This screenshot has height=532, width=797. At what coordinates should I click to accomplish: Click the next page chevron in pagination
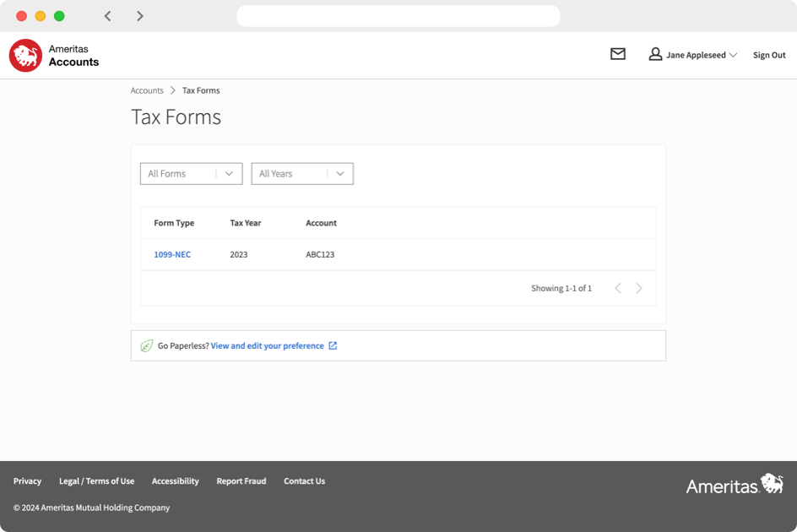(x=639, y=287)
